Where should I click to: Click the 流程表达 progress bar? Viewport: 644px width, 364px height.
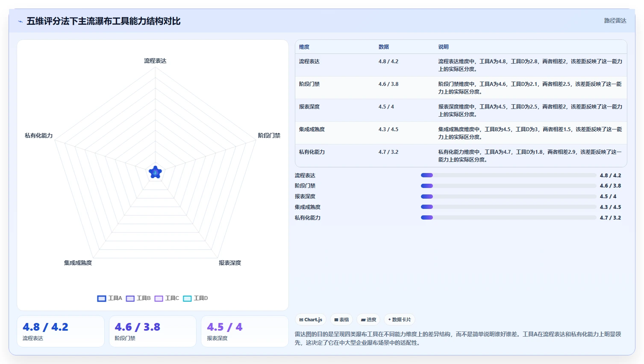click(509, 175)
